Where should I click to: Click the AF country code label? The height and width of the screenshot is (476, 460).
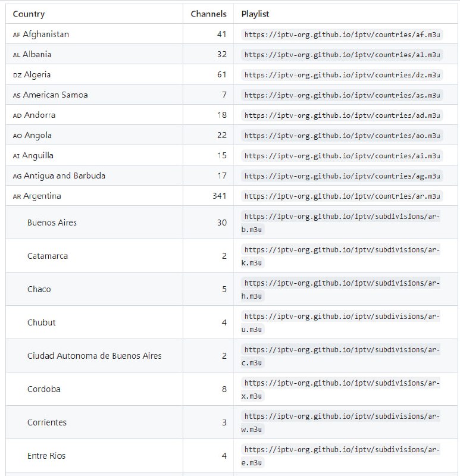point(16,35)
